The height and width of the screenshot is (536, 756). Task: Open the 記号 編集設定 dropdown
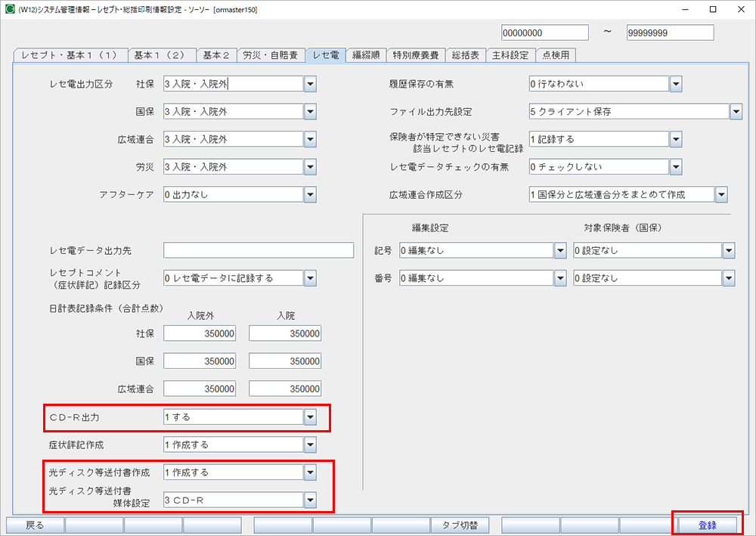560,250
